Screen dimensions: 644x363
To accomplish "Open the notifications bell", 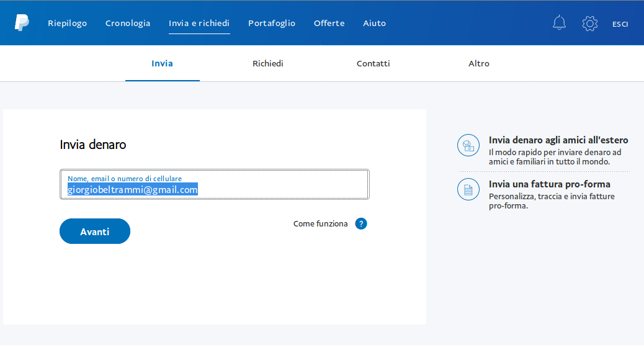I will pos(559,23).
